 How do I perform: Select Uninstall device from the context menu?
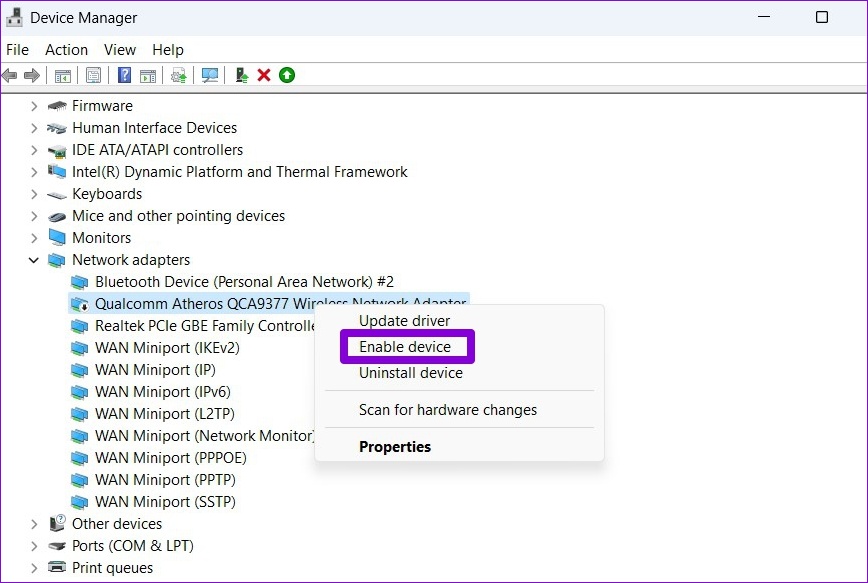[411, 373]
